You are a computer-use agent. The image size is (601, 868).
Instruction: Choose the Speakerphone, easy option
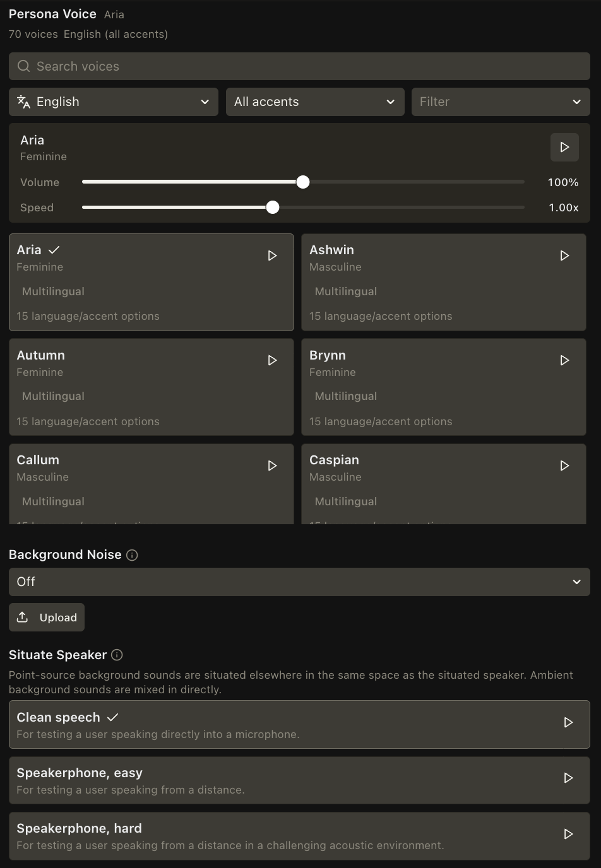click(299, 780)
